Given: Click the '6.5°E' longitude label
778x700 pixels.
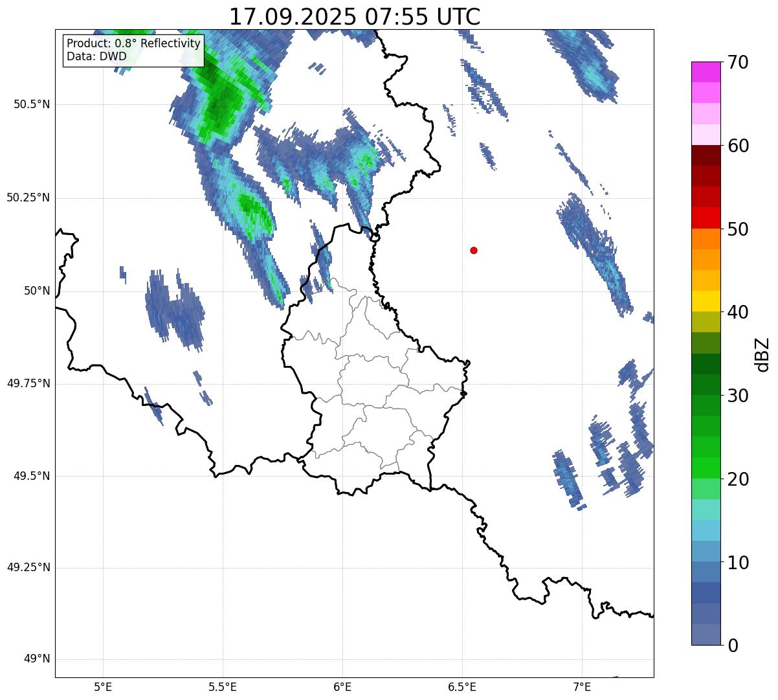Looking at the screenshot, I should tap(462, 686).
